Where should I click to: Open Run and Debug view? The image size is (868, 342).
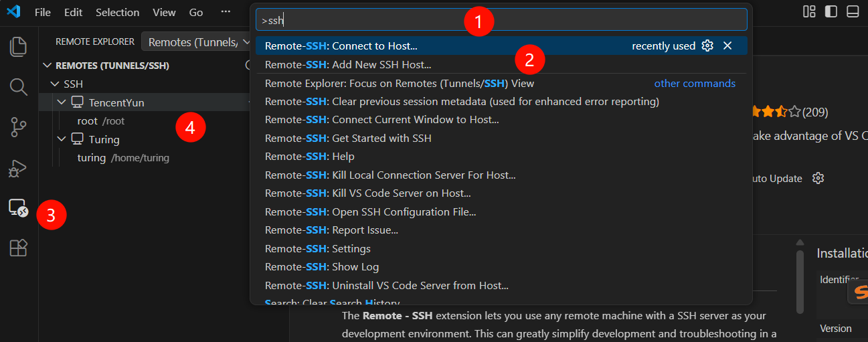tap(16, 168)
